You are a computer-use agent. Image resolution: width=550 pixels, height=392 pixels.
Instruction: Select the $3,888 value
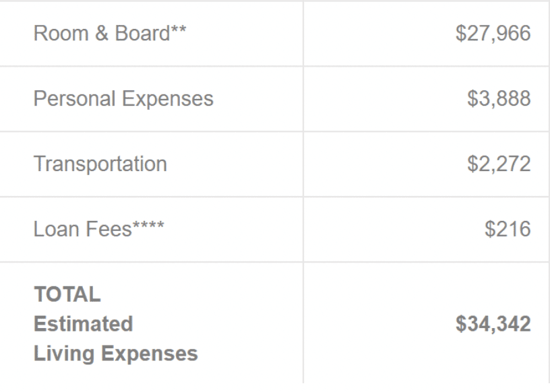click(x=499, y=98)
